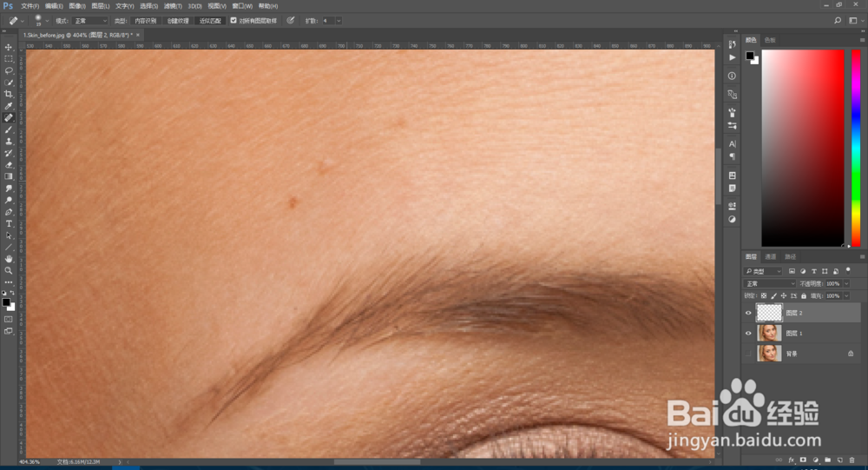
Task: Select the Smudge tool
Action: tap(9, 189)
